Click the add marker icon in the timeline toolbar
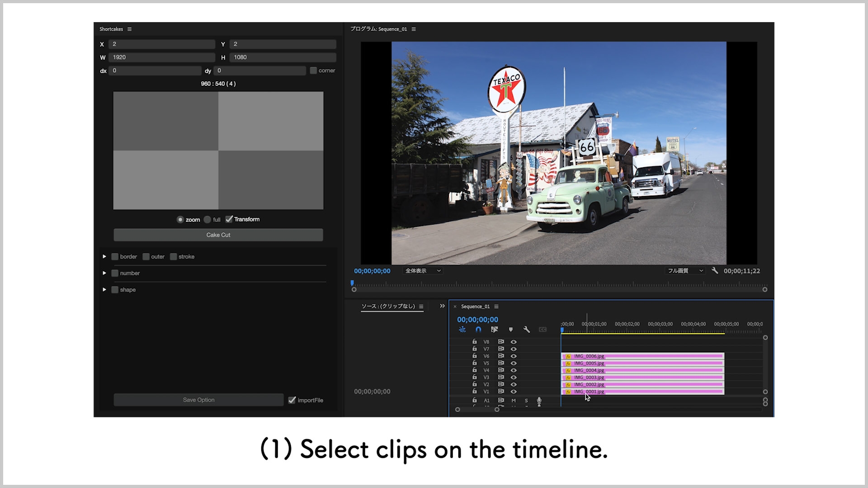The width and height of the screenshot is (868, 488). pyautogui.click(x=511, y=329)
